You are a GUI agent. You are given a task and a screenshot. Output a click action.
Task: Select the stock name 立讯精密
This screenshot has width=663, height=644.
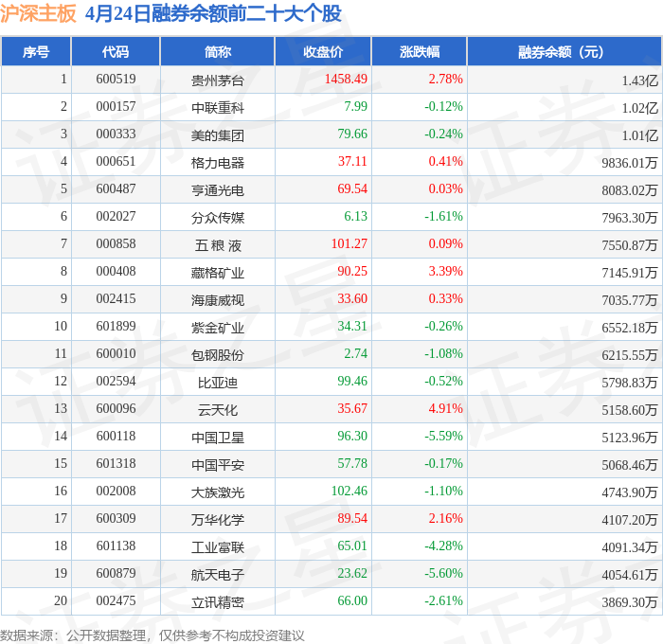tap(217, 602)
